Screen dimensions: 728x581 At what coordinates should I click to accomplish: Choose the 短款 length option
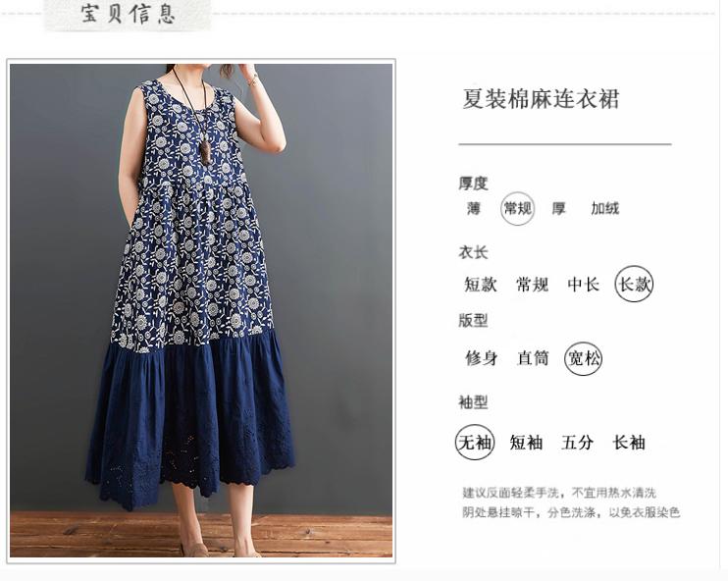481,285
